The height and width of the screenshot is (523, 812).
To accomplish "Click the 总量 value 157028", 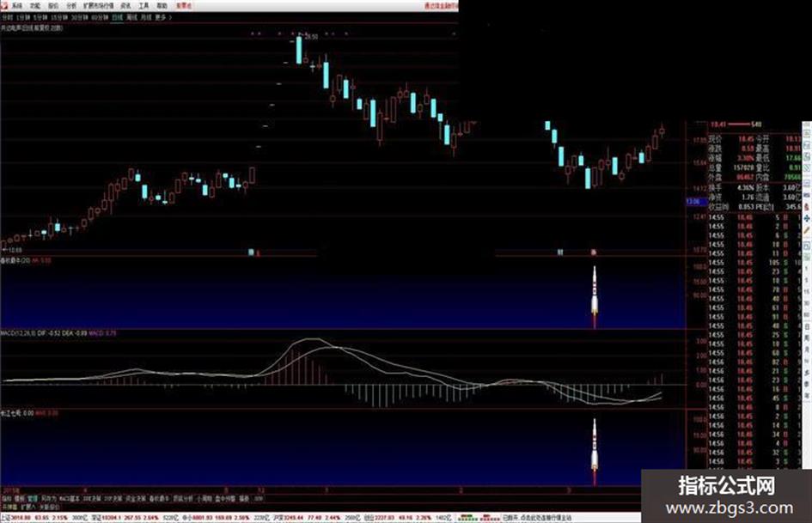I will pyautogui.click(x=743, y=167).
